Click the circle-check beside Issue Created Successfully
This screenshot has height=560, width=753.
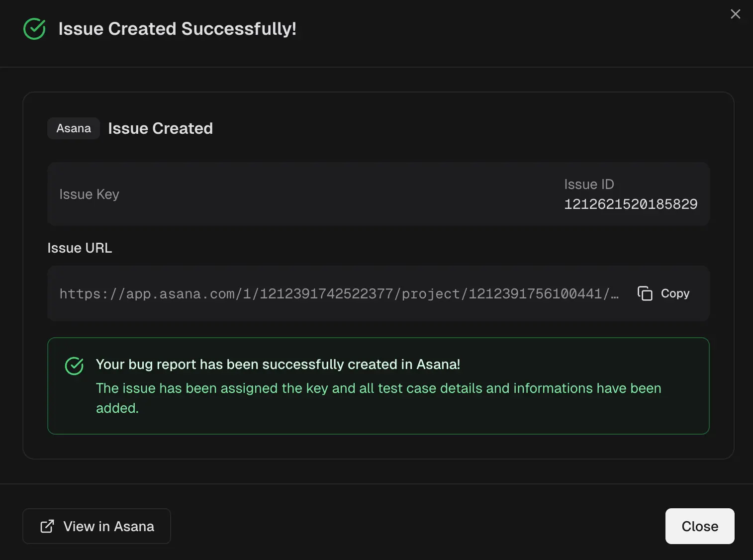[34, 29]
